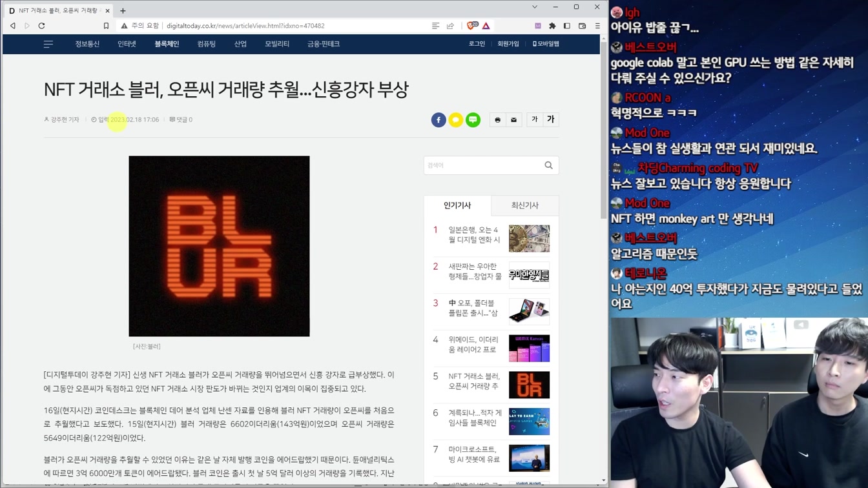This screenshot has height=488, width=868.
Task: Open the extensions puzzle icon
Action: point(552,26)
